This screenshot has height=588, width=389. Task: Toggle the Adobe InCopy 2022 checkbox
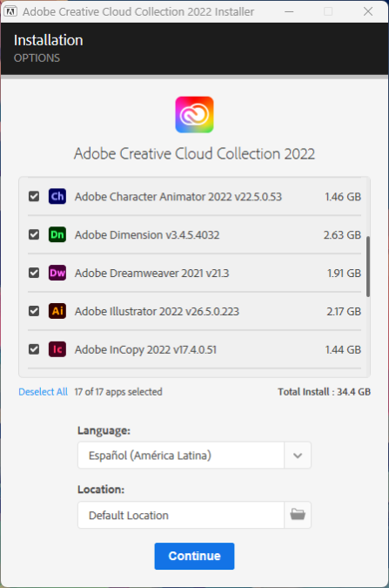[x=34, y=349]
